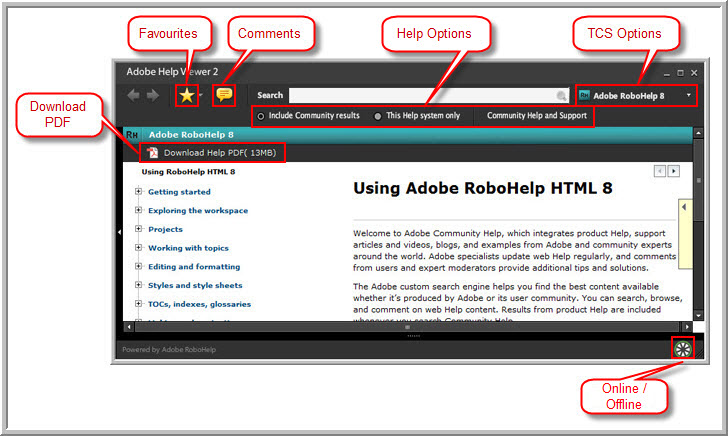This screenshot has width=728, height=436.
Task: Go to previous topic arrow button
Action: pos(660,171)
